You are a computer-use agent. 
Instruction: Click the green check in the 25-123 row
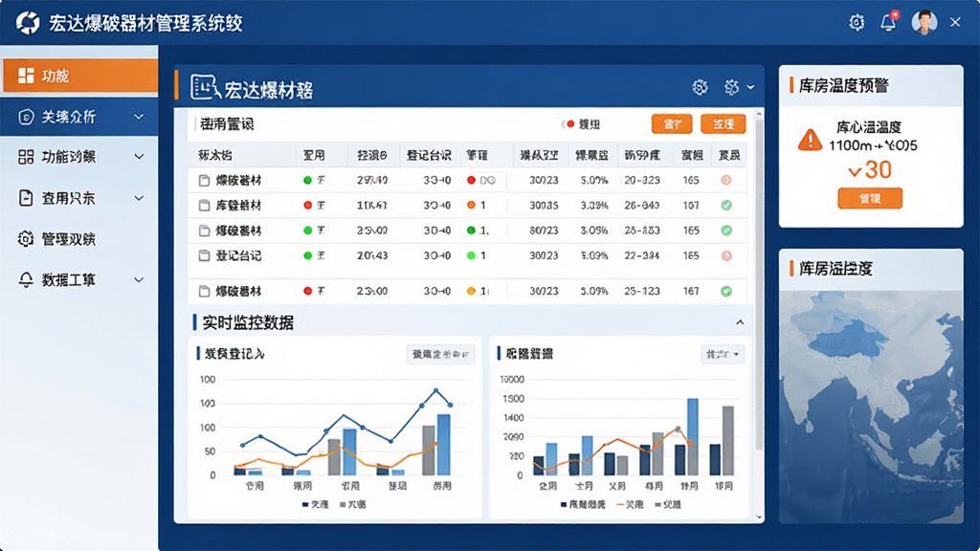(725, 291)
